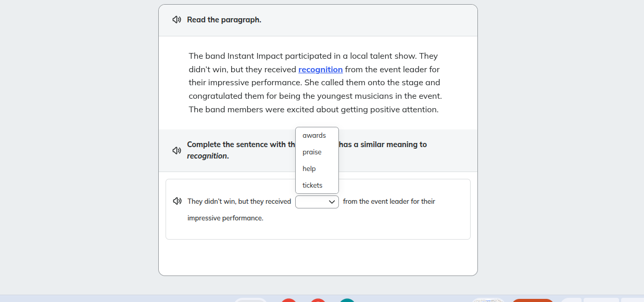Image resolution: width=644 pixels, height=302 pixels.
Task: Click the answer blank in the sentence
Action: pos(317,202)
